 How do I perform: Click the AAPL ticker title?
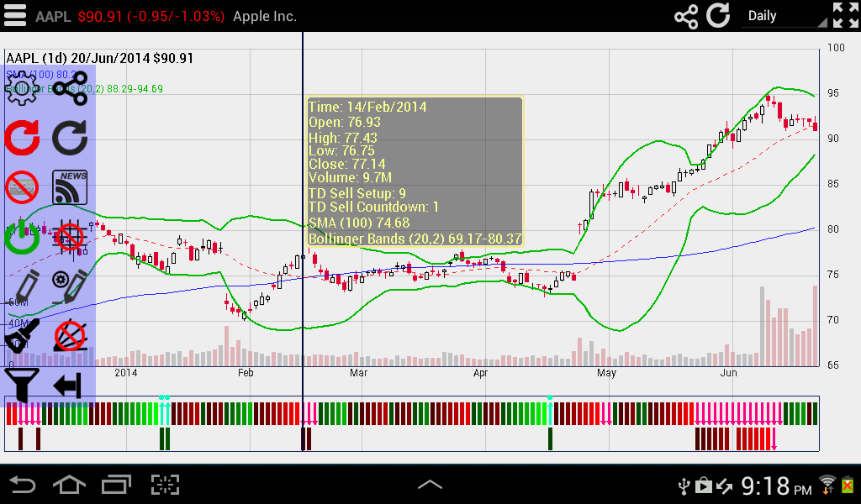point(53,16)
